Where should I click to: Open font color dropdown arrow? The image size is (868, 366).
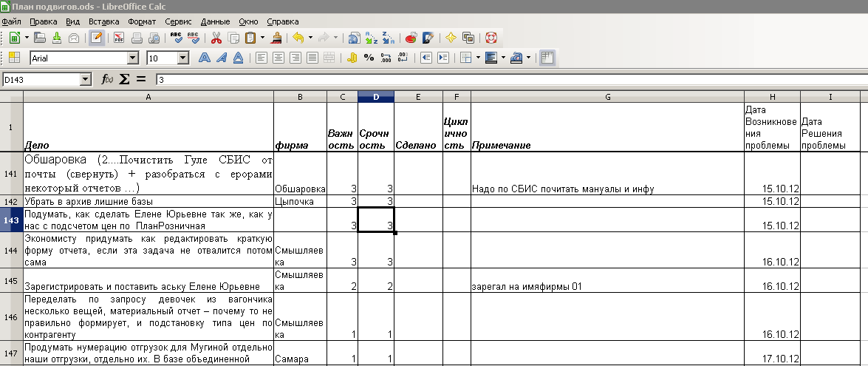click(528, 58)
